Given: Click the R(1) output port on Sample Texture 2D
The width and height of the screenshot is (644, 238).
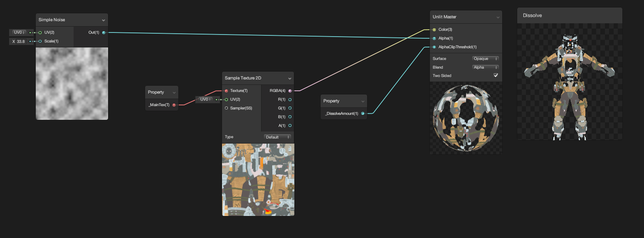Looking at the screenshot, I should point(290,99).
